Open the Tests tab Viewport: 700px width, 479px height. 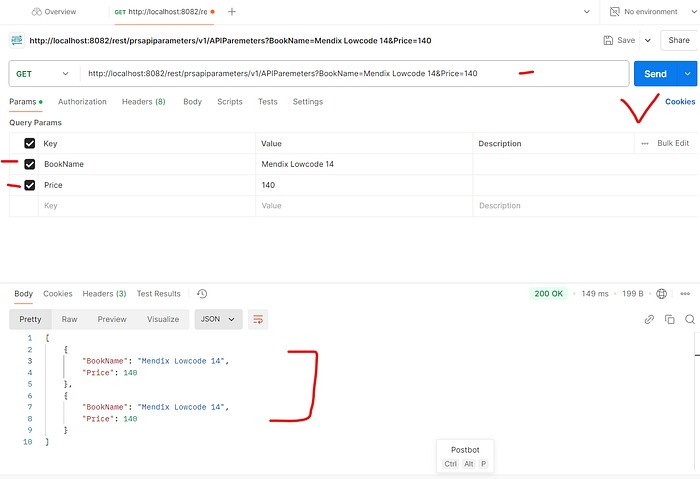[x=267, y=102]
